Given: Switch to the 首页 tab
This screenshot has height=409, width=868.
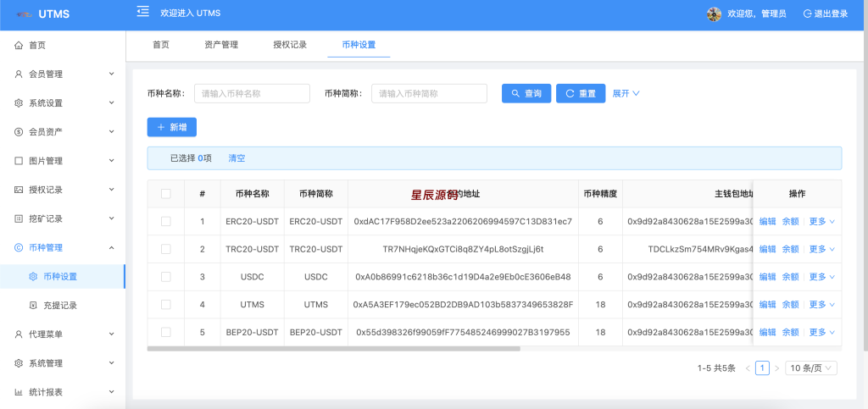Looking at the screenshot, I should point(161,45).
